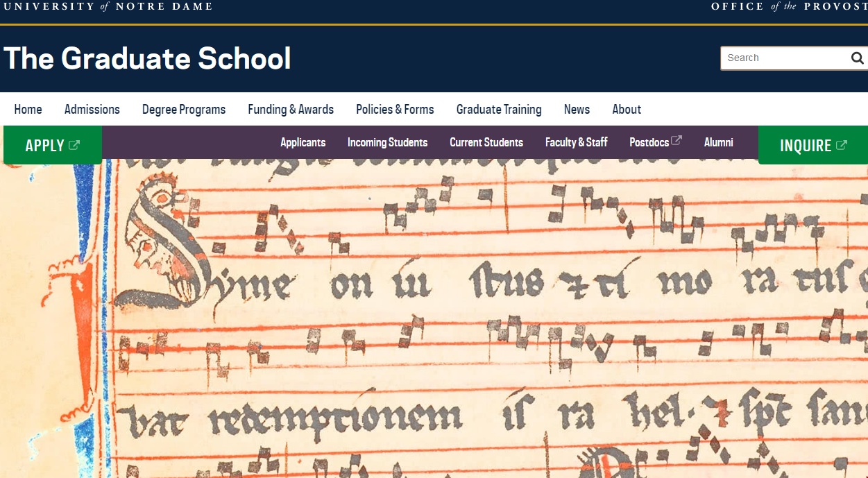
Task: Click The Graduate School site title
Action: (147, 59)
